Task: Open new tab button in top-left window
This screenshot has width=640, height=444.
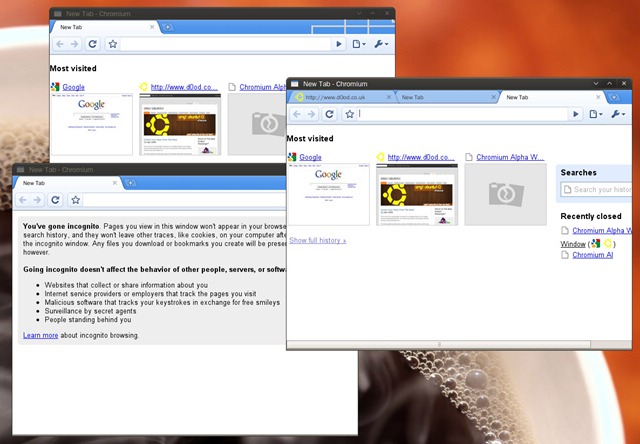Action: click(167, 27)
